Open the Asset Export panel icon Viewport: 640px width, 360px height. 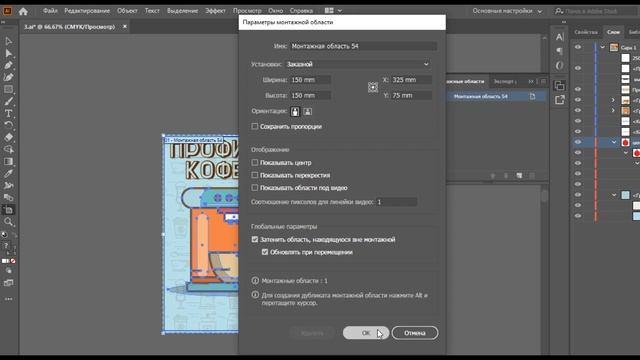pyautogui.click(x=560, y=100)
